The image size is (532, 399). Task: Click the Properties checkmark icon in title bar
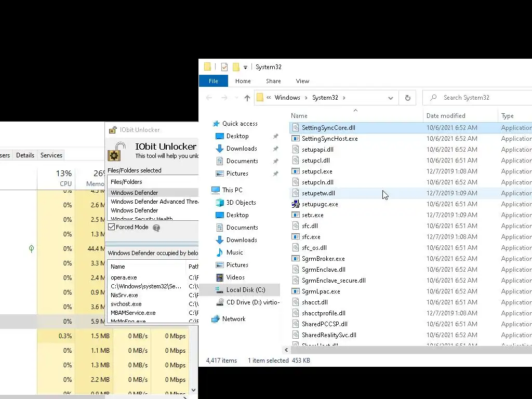pyautogui.click(x=224, y=67)
